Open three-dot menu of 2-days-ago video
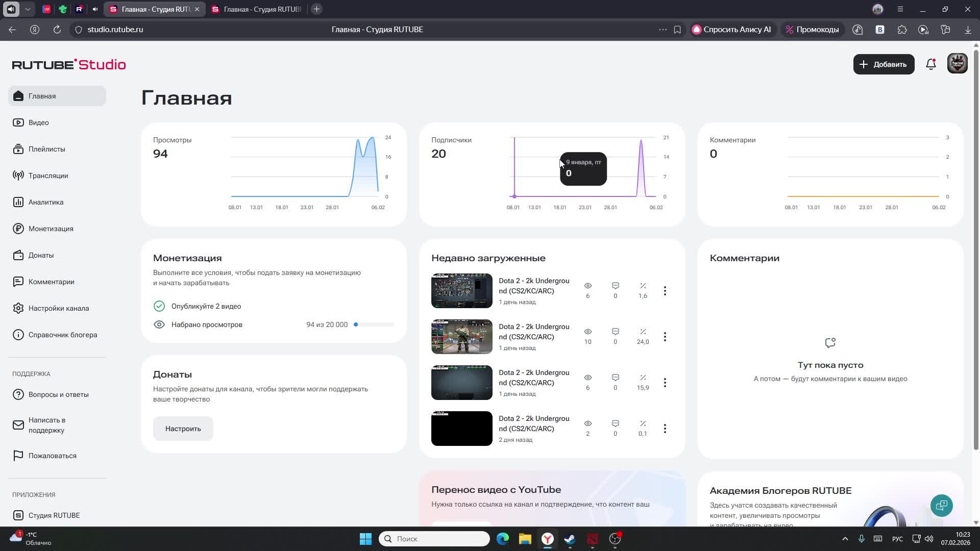 click(665, 429)
